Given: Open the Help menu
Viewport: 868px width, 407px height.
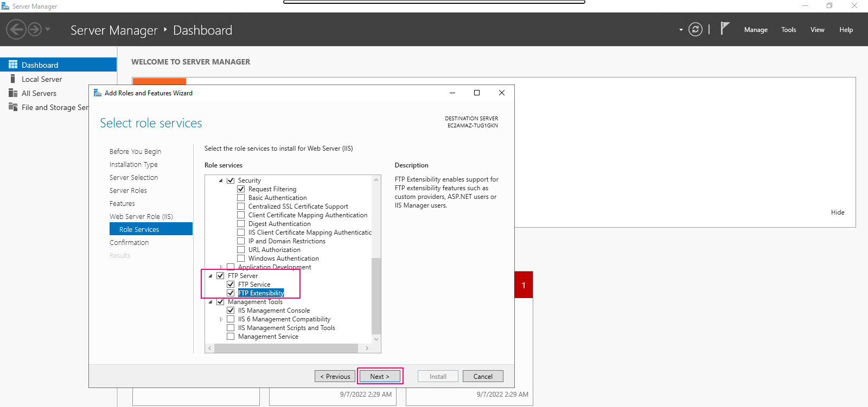Looking at the screenshot, I should pos(846,30).
